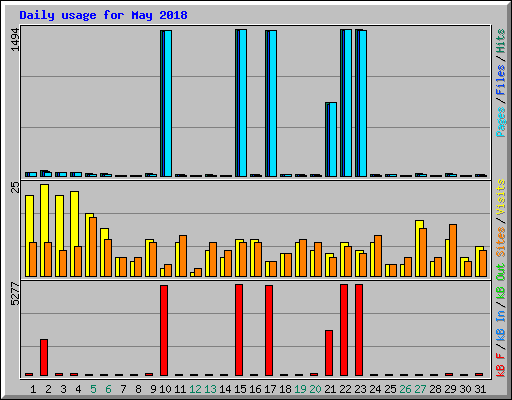Click day label 17 on the x-axis
This screenshot has height=400, width=512.
point(270,389)
